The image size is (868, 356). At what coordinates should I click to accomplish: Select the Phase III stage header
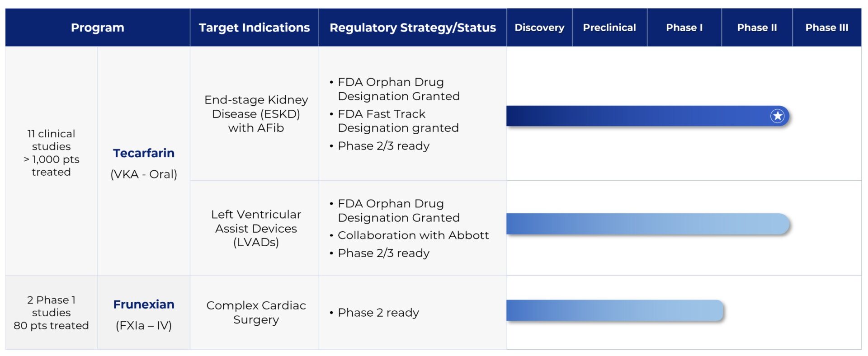(826, 28)
